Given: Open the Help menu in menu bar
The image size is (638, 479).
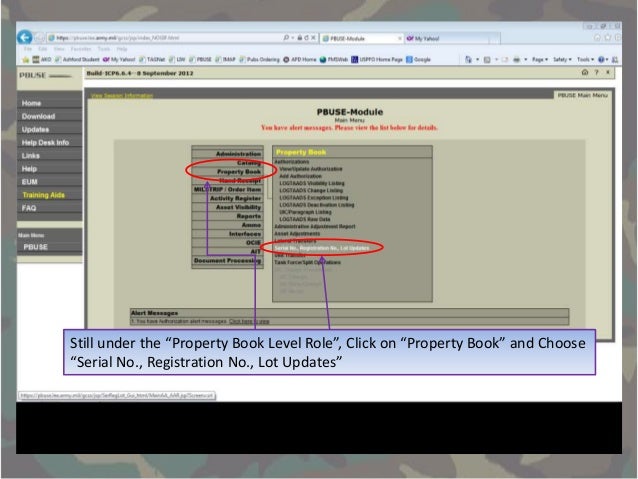Looking at the screenshot, I should click(x=122, y=49).
